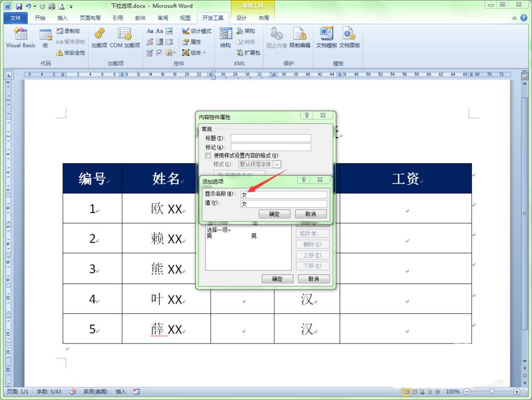Cancel the 添加选项 dialog
The image size is (532, 400).
click(311, 214)
